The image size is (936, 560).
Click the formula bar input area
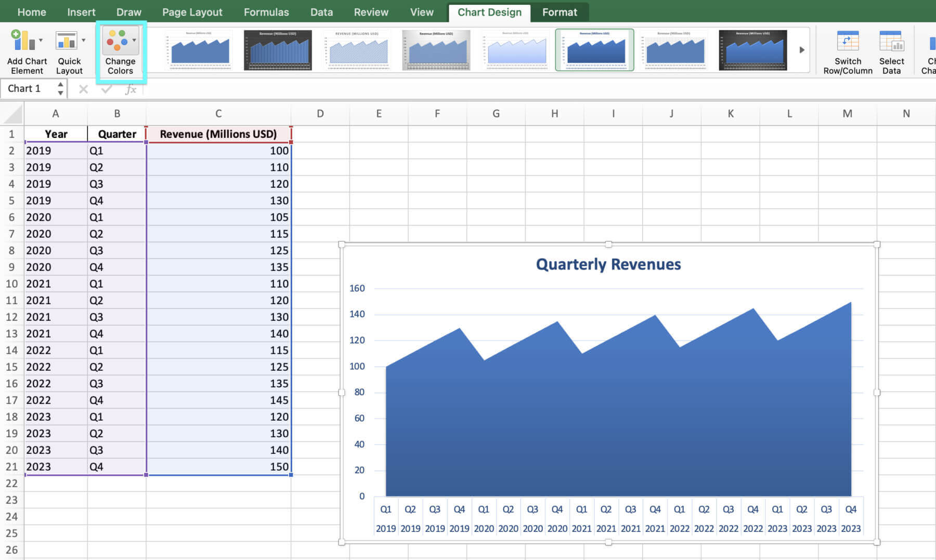pyautogui.click(x=538, y=89)
